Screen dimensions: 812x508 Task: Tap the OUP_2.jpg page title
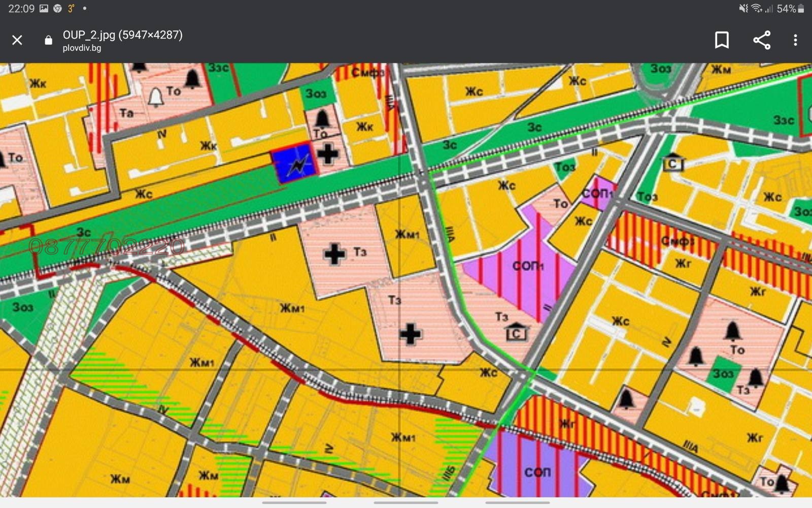tap(122, 35)
